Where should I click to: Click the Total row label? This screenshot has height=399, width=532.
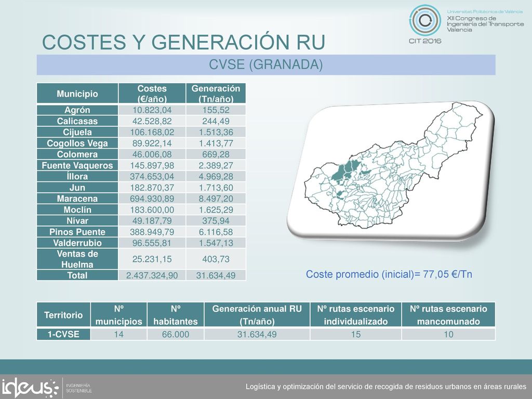point(77,275)
